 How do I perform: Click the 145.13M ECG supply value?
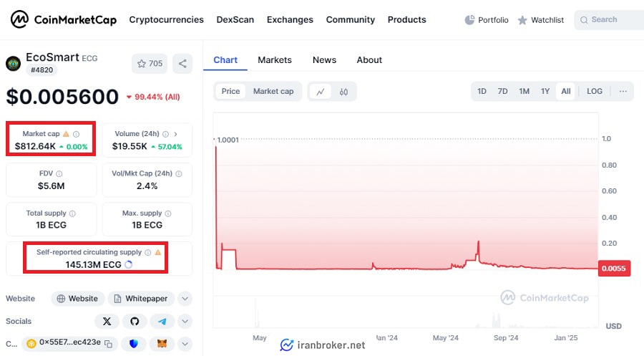[93, 265]
